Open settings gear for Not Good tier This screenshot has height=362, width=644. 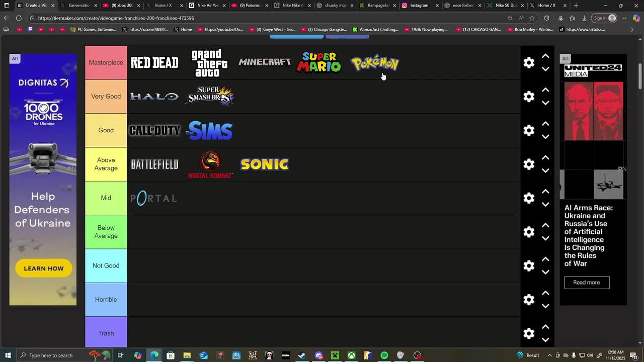[529, 265]
